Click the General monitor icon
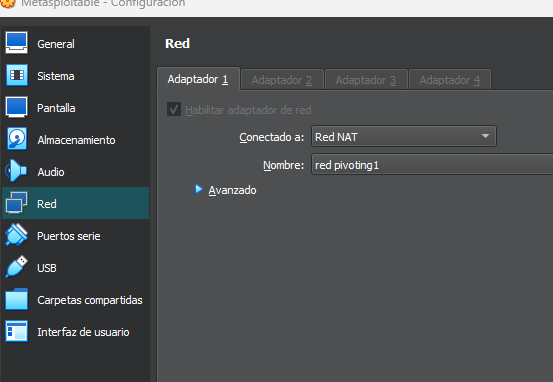The height and width of the screenshot is (382, 553). 16,43
